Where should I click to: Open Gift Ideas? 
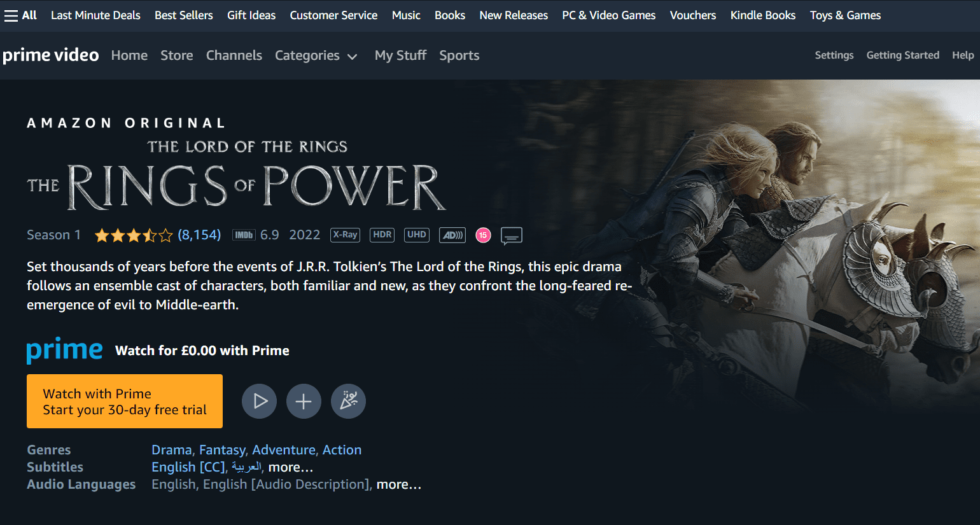tap(251, 15)
